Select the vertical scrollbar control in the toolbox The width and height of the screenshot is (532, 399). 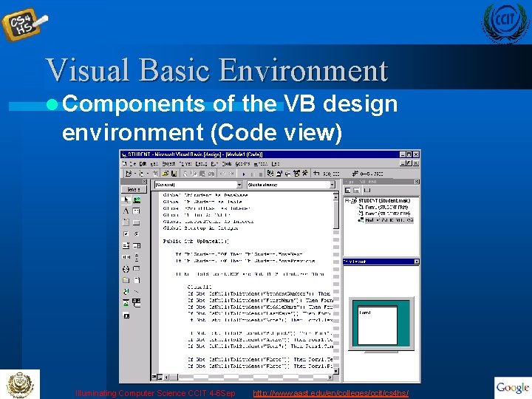(137, 257)
